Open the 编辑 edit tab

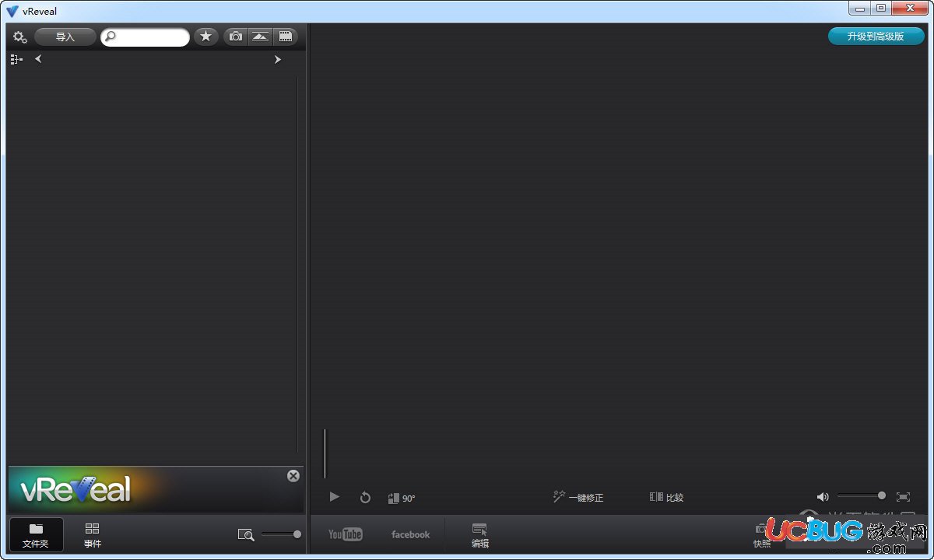click(x=480, y=535)
